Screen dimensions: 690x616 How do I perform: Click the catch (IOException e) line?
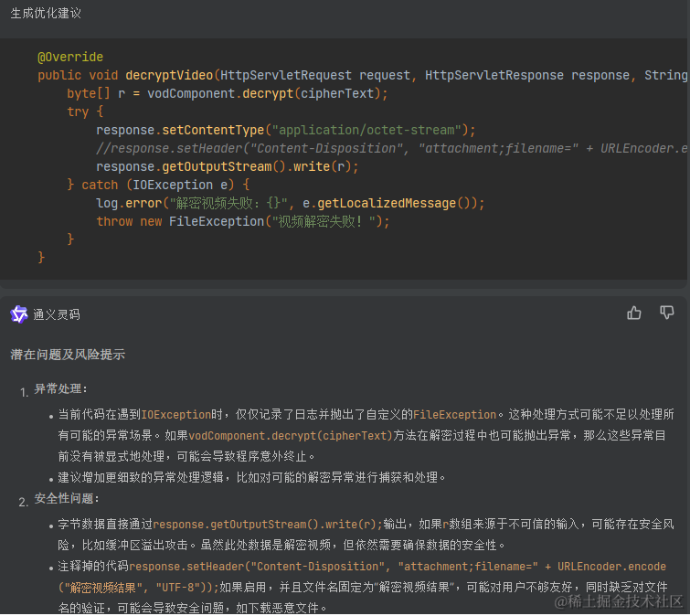(158, 185)
